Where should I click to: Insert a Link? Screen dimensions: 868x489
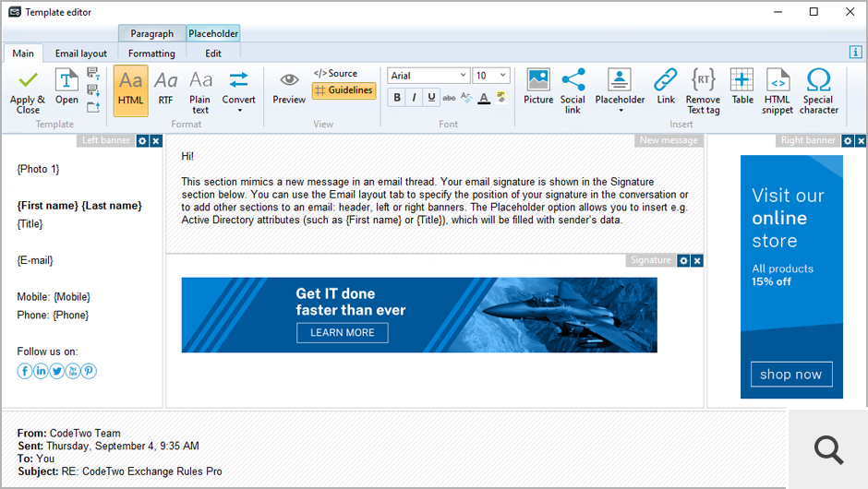[666, 87]
